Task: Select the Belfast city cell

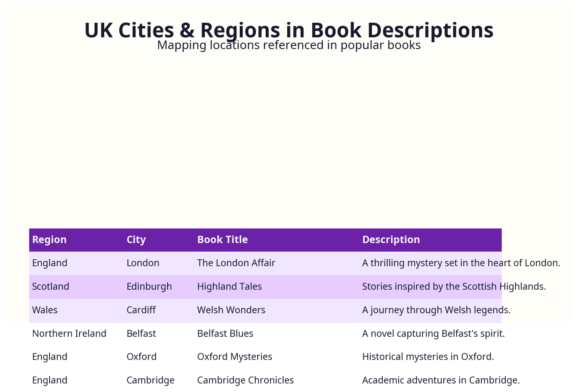Action: (x=141, y=334)
